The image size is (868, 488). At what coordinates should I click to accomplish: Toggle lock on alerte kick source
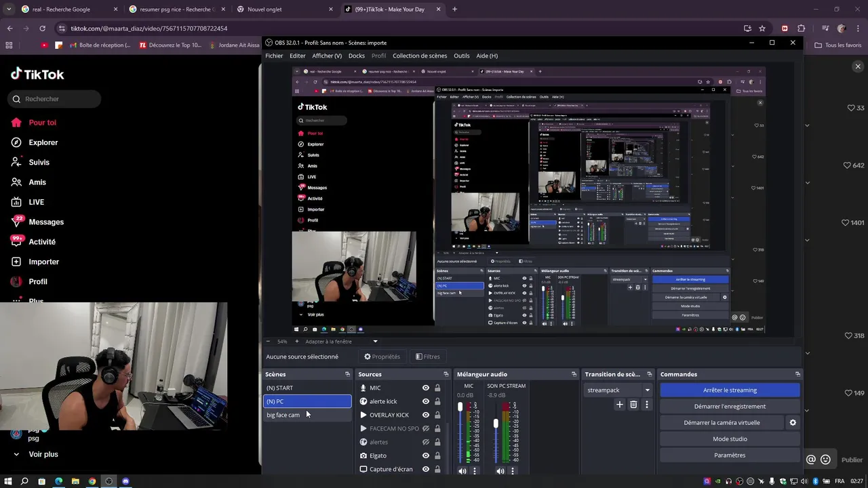click(437, 401)
